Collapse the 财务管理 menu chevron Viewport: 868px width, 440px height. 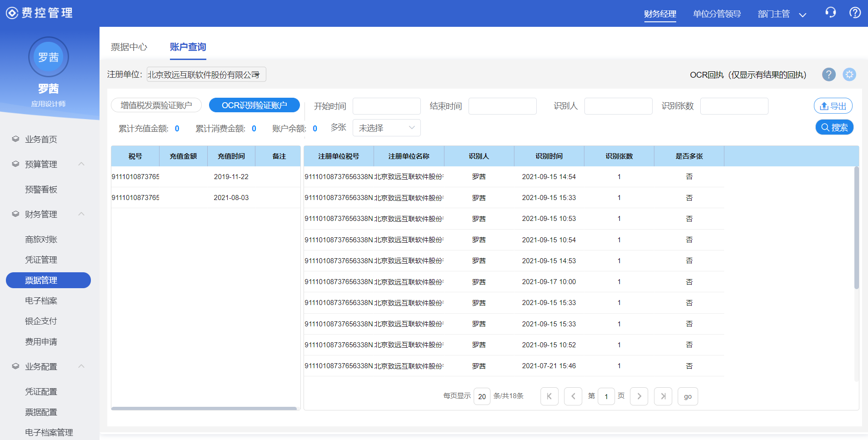pos(81,214)
